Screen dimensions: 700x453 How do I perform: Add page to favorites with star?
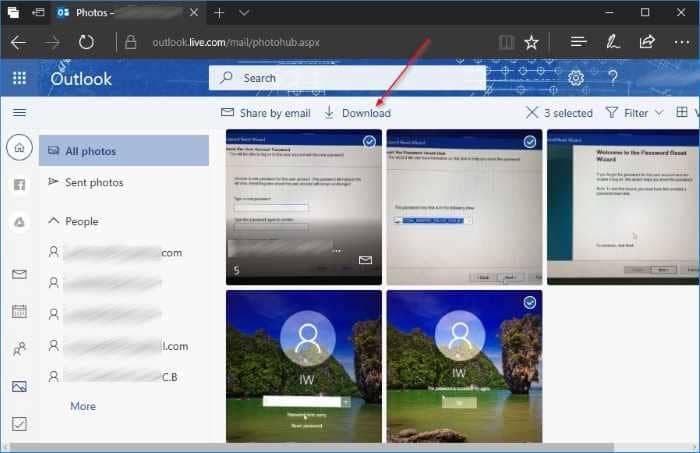pos(531,43)
